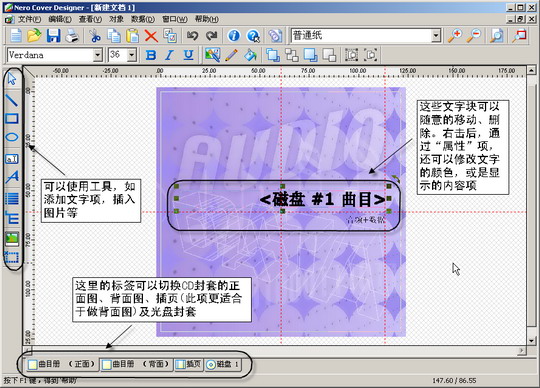
Task: Open the 普通纸 paper type dropdown
Action: click(436, 35)
